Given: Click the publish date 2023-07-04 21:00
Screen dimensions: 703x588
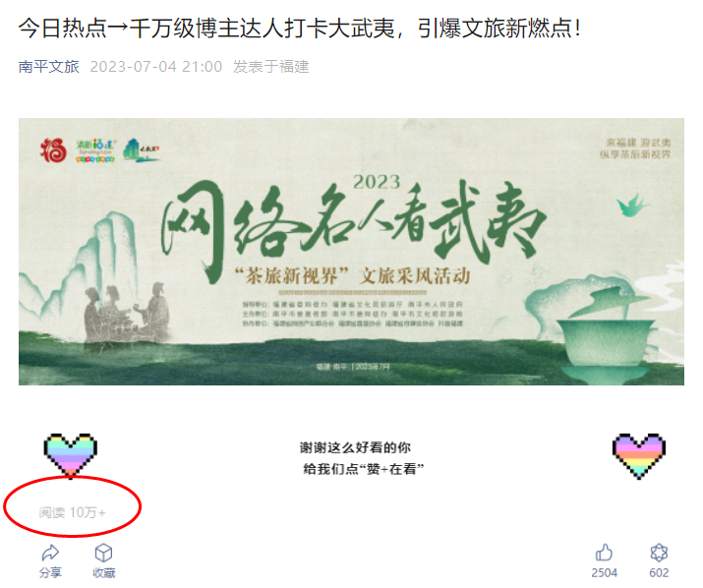Looking at the screenshot, I should click(x=156, y=67).
